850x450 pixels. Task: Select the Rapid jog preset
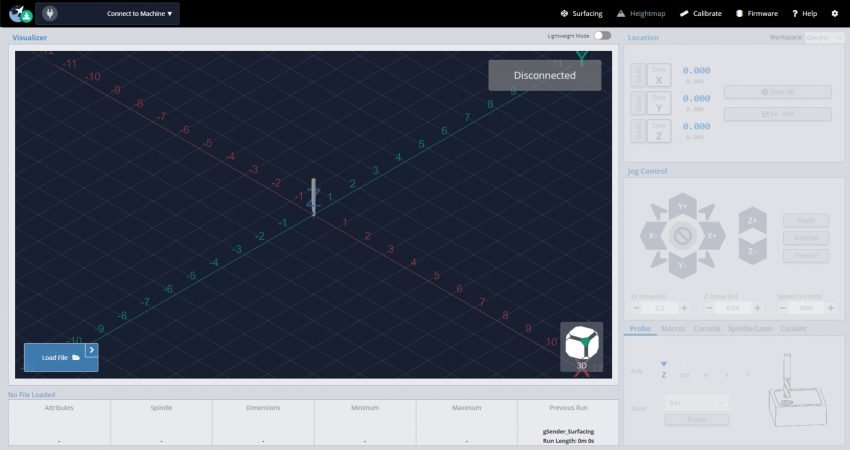pos(806,220)
